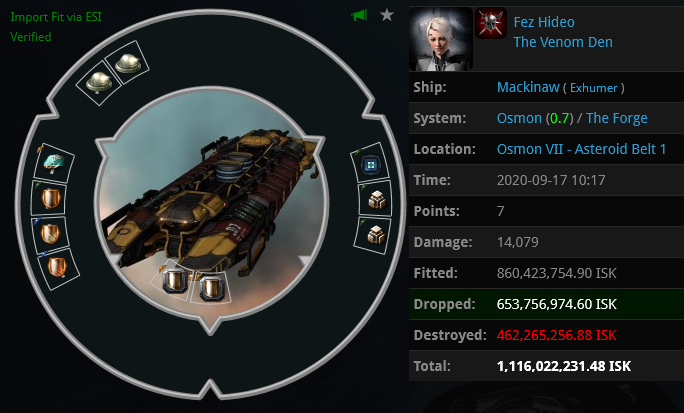Click the green megaphone report icon
This screenshot has width=684, height=413.
click(359, 15)
